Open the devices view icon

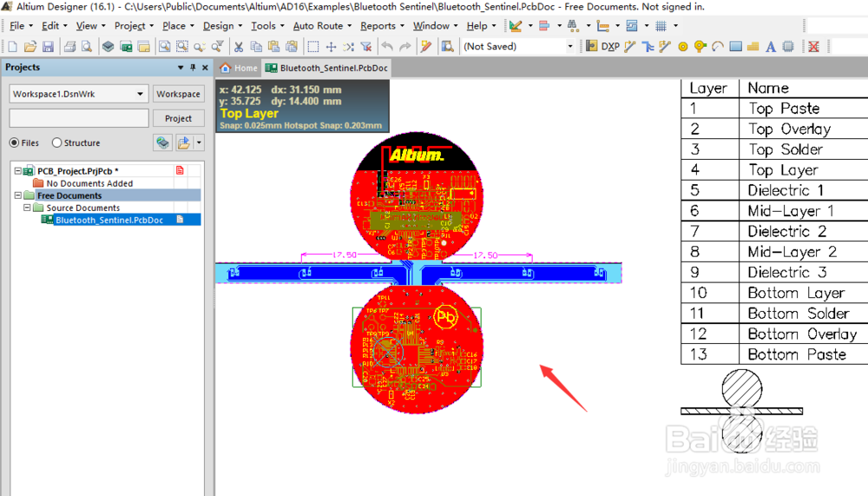click(108, 47)
